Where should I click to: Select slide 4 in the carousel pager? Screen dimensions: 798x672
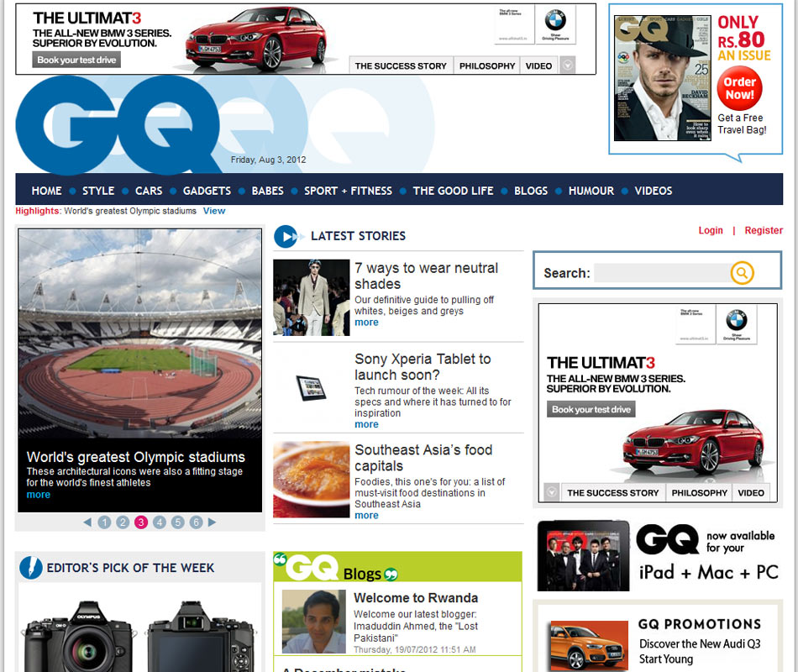point(160,522)
